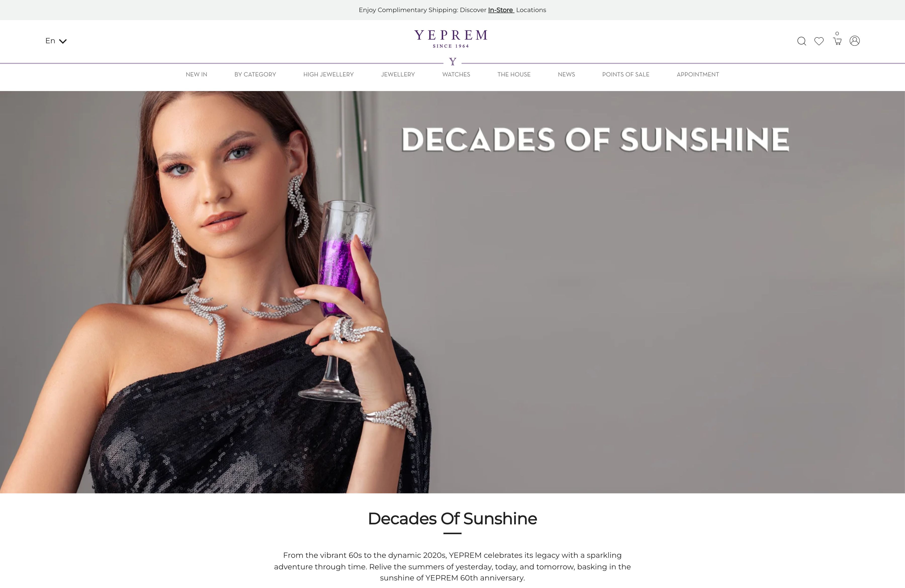View wishlist via heart icon
This screenshot has width=905, height=588.
819,41
